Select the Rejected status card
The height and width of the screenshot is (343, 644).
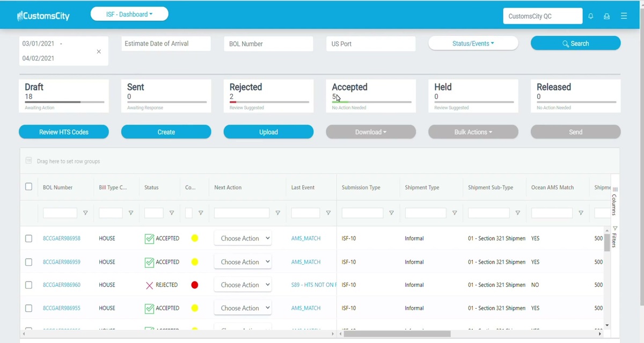pos(268,96)
